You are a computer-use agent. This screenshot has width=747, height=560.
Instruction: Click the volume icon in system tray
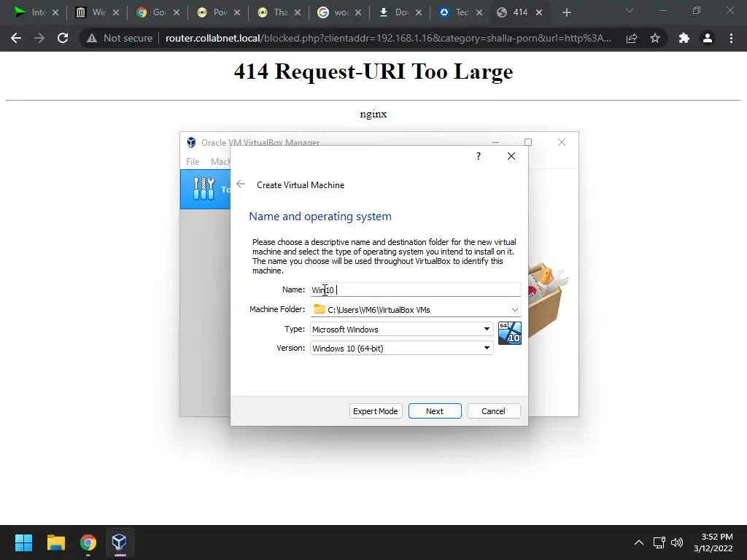676,542
